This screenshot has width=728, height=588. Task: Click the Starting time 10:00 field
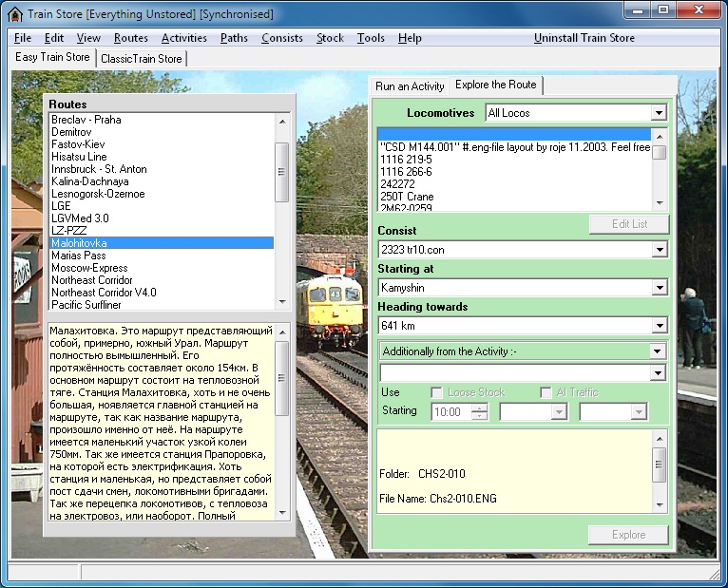(451, 412)
